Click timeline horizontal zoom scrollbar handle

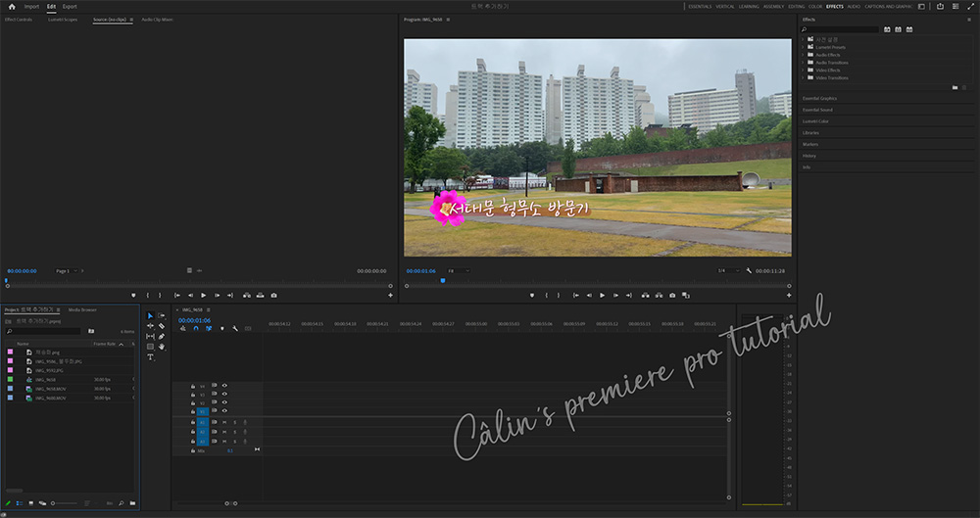point(230,503)
